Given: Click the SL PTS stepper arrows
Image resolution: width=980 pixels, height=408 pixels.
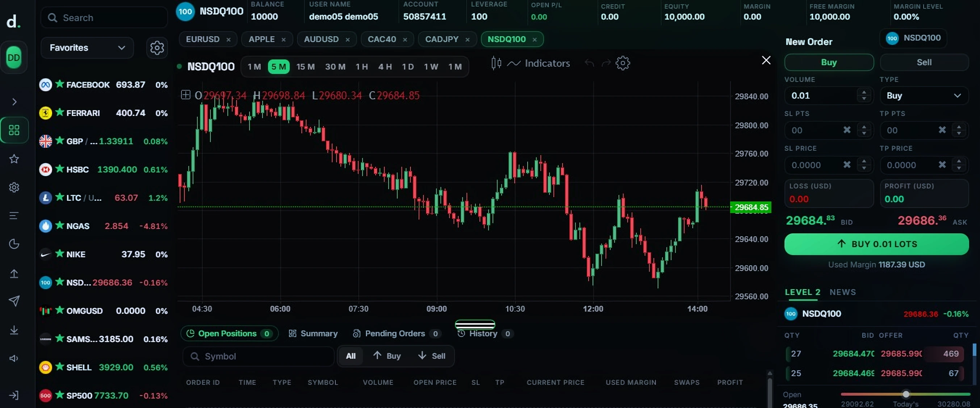Looking at the screenshot, I should pos(864,130).
